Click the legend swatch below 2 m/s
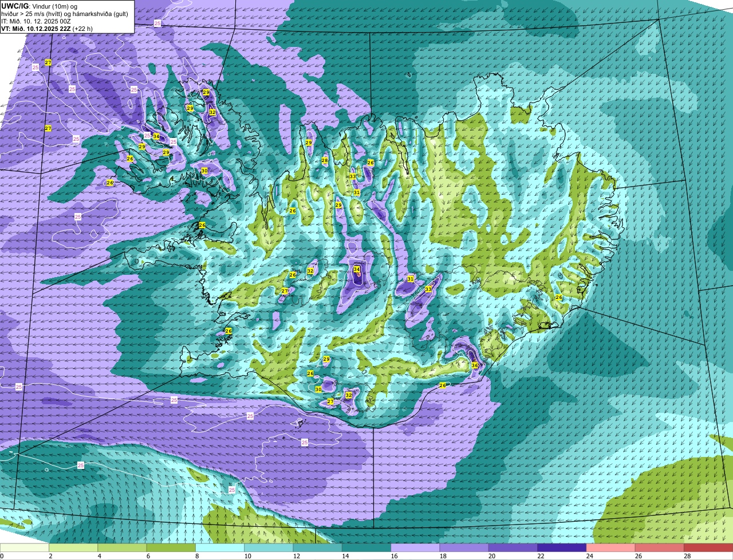 (25, 548)
